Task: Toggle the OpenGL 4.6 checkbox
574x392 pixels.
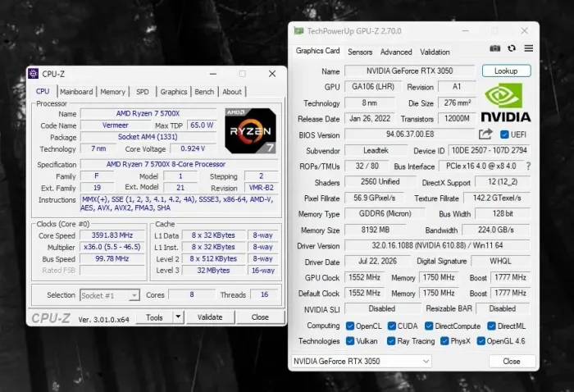Action: (481, 341)
